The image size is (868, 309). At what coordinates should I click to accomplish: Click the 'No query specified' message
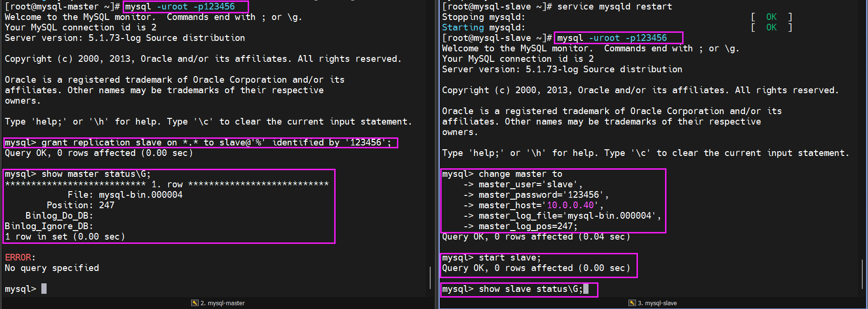pyautogui.click(x=52, y=268)
